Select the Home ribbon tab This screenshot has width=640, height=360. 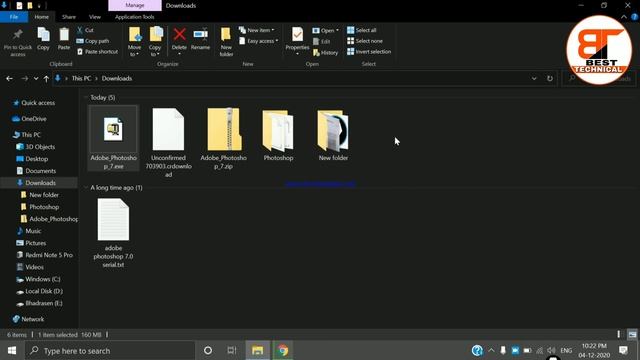[x=41, y=17]
